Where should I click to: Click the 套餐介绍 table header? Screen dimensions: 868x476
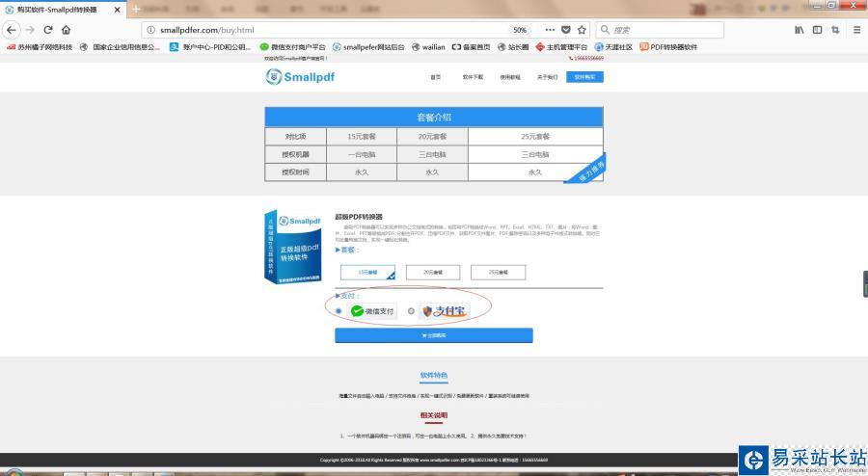click(434, 118)
